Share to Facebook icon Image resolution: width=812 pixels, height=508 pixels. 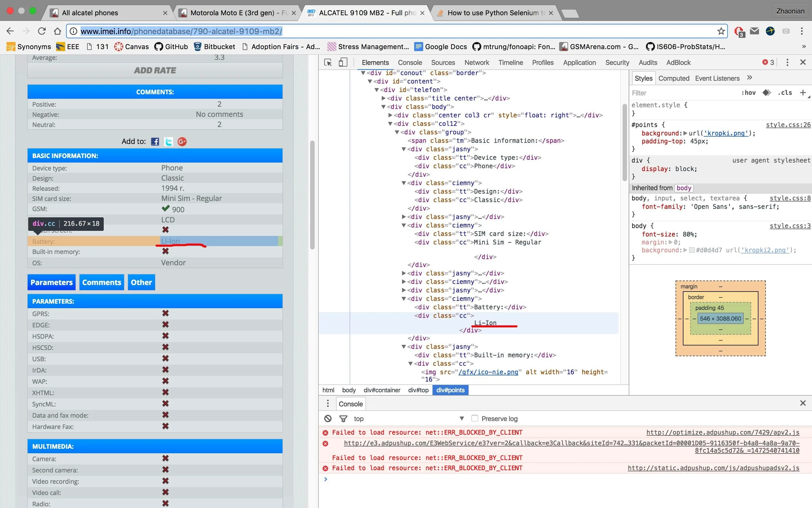pos(155,141)
